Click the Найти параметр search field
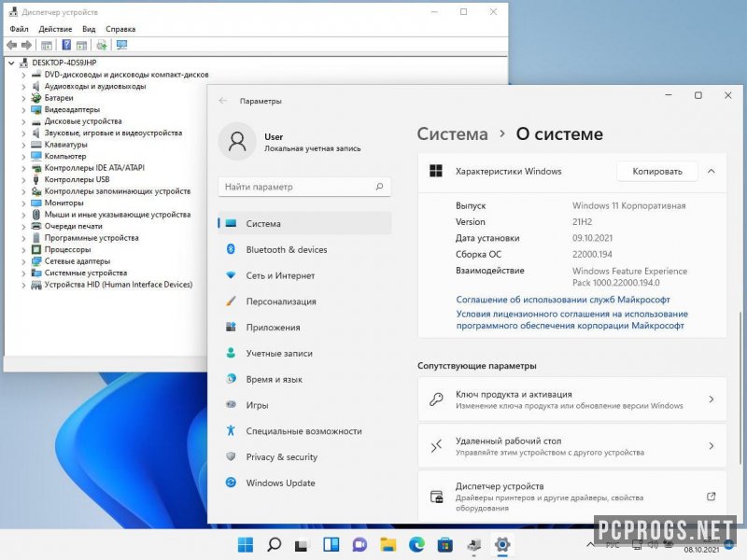This screenshot has height=560, width=747. (x=304, y=187)
